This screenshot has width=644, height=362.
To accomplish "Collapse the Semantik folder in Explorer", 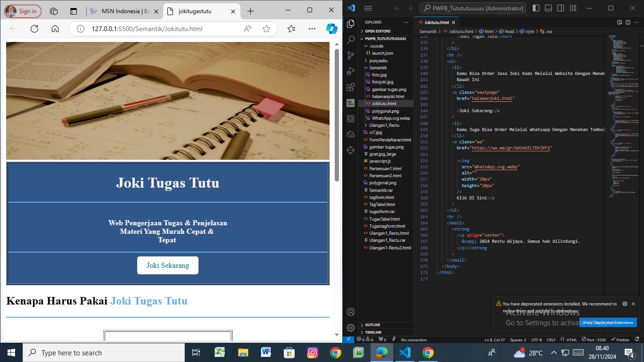I will (378, 68).
